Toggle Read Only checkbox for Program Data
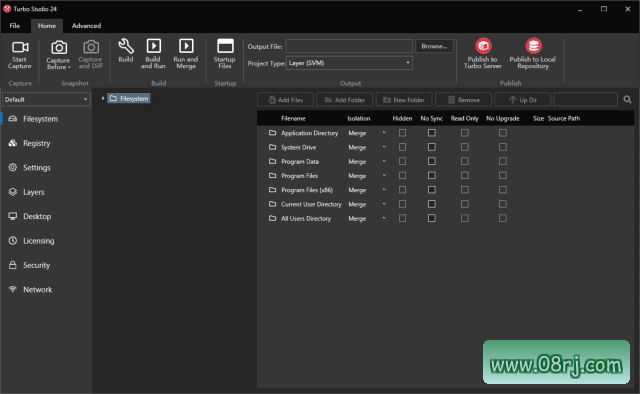This screenshot has width=640, height=394. point(464,161)
